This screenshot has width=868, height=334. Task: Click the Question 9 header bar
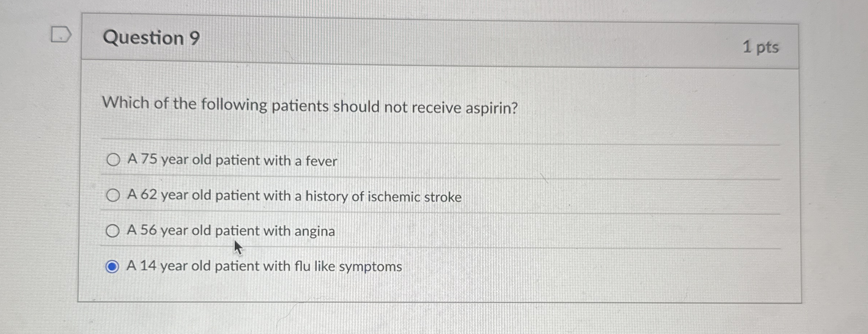(435, 38)
